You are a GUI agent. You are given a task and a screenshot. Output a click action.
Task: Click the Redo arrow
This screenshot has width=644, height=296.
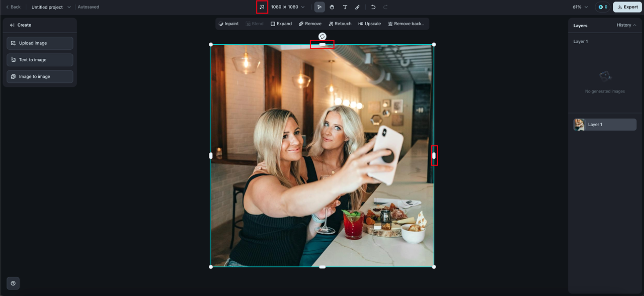coord(386,7)
